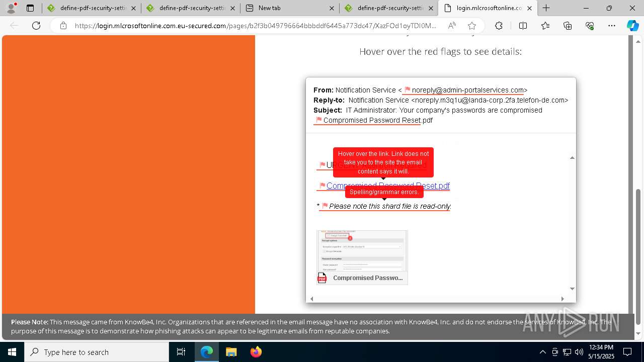Toggle split screen view

523,26
